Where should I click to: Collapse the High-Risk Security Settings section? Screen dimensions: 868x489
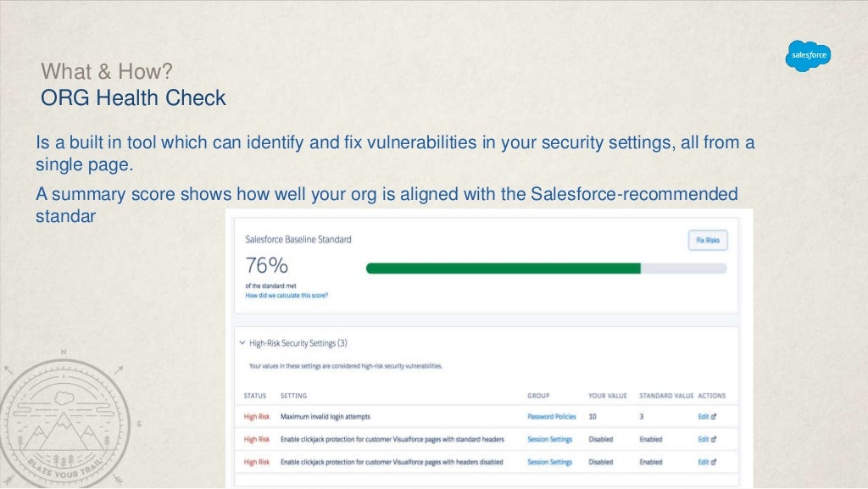242,343
